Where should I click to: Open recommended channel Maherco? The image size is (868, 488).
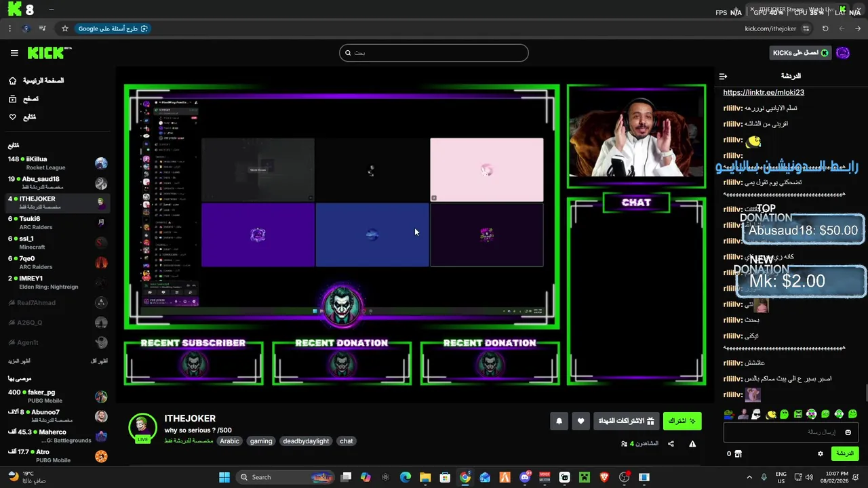coord(58,436)
